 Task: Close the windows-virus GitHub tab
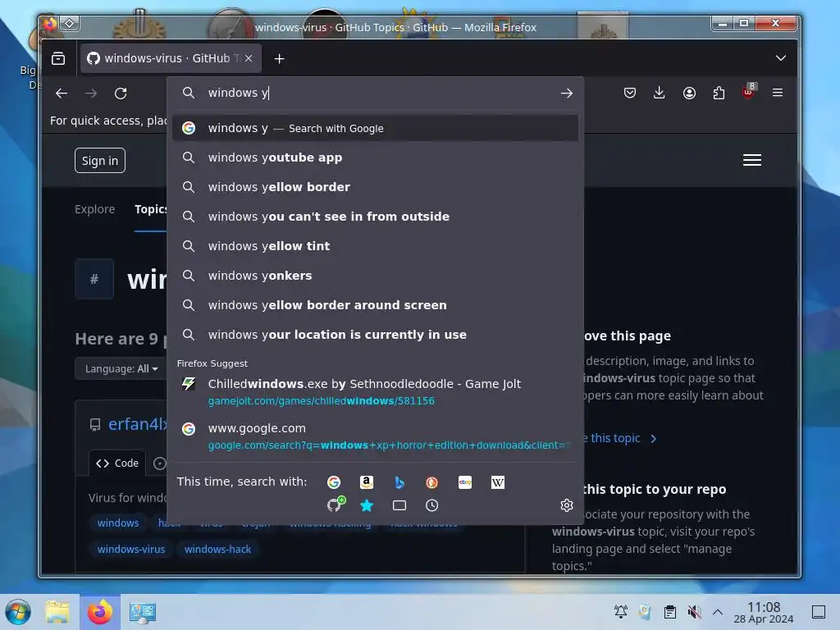[249, 58]
